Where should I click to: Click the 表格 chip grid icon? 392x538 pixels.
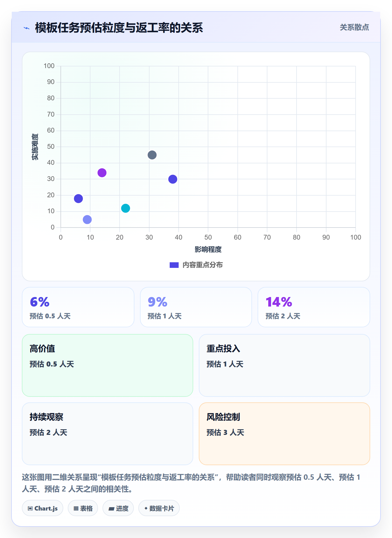coord(76,509)
